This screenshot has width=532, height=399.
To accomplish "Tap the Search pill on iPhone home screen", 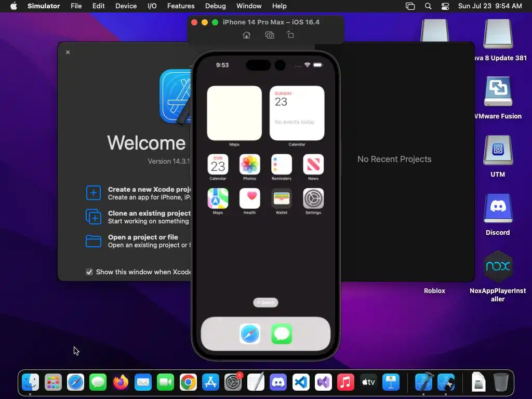I will point(265,302).
